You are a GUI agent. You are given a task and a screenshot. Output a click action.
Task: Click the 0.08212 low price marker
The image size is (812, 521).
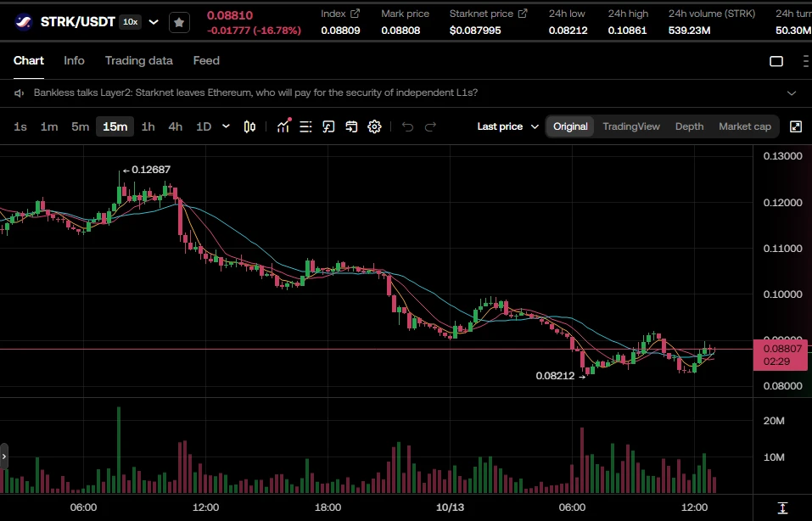[x=560, y=376]
